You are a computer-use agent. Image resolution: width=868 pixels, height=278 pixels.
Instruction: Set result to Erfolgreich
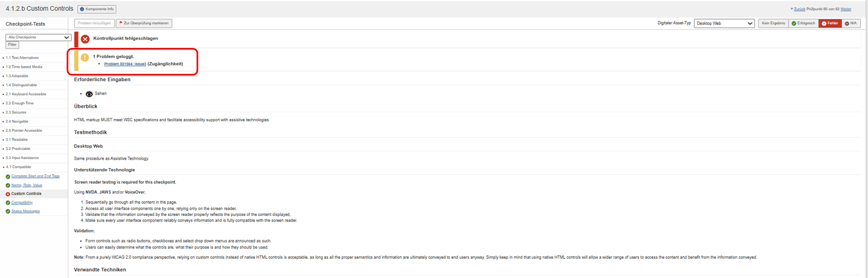coord(802,23)
